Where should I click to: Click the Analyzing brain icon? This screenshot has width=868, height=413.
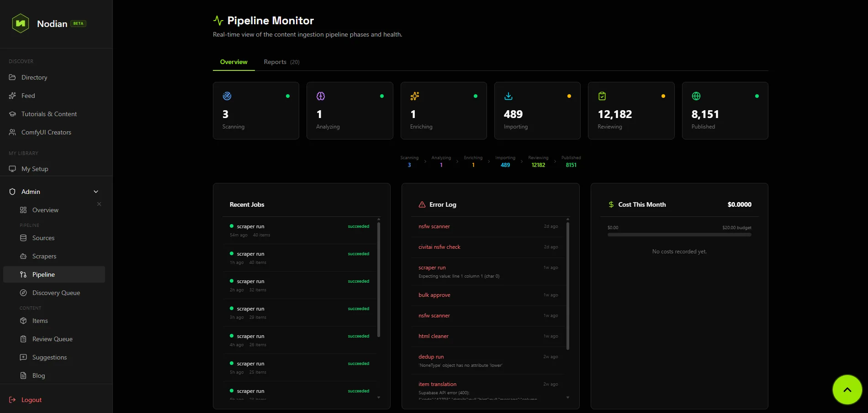[x=321, y=96]
